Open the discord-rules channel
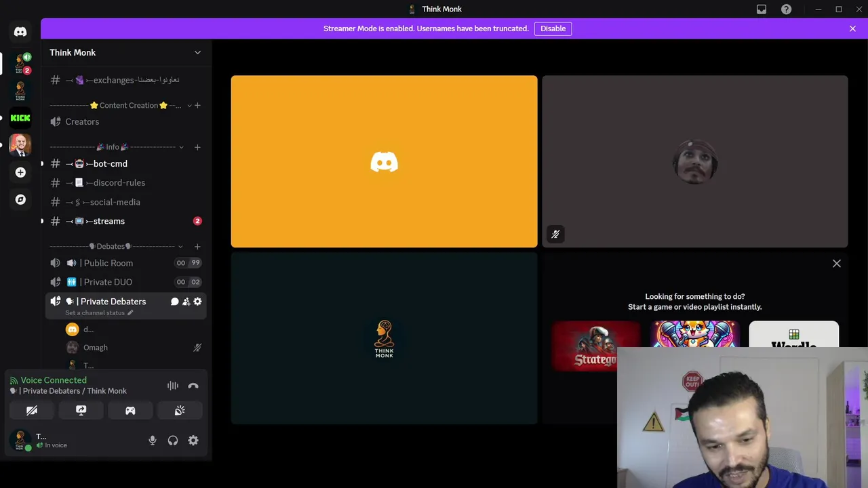 tap(125, 183)
